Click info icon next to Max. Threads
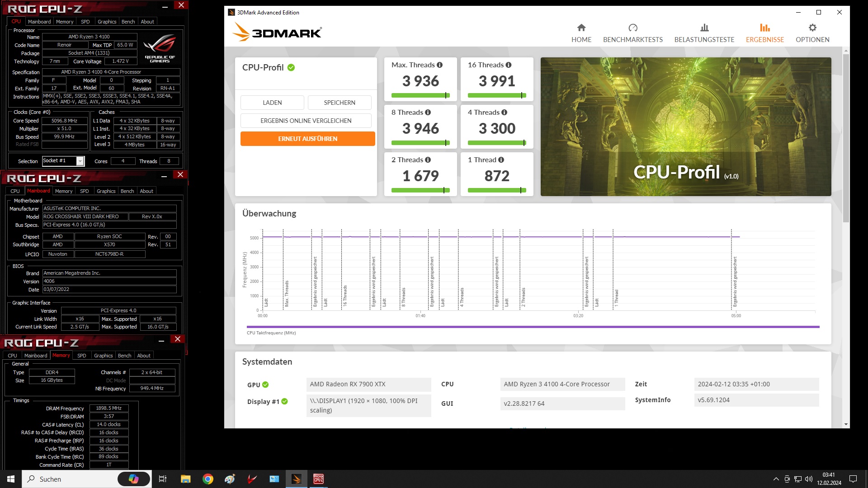868x488 pixels. coord(439,65)
